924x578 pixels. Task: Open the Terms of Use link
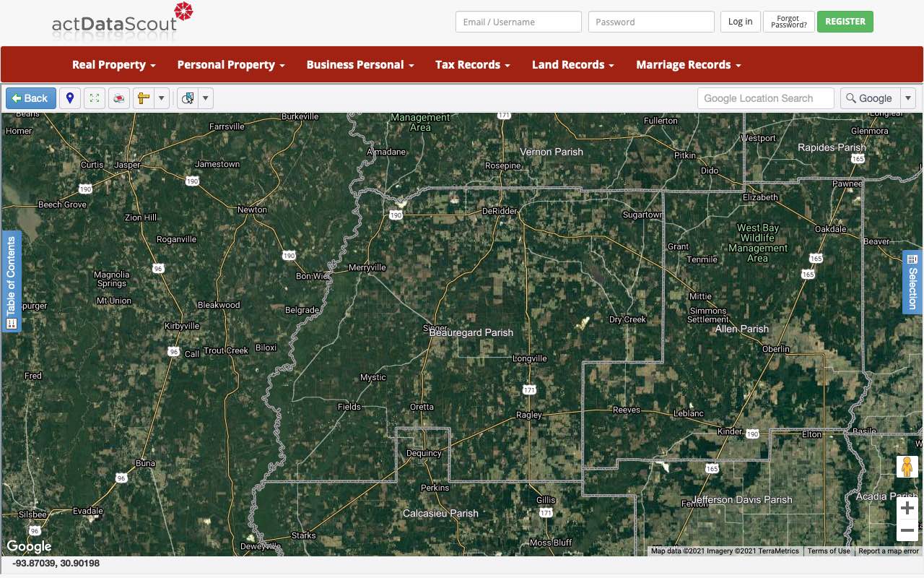pyautogui.click(x=829, y=551)
